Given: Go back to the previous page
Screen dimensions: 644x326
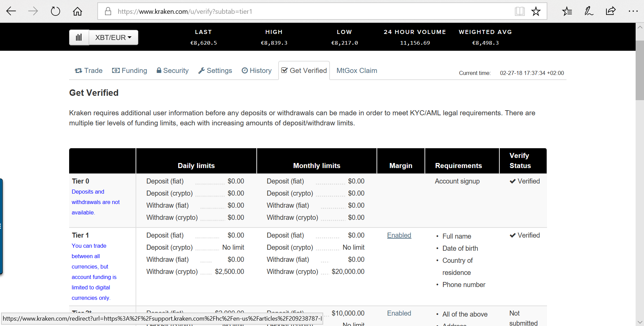Looking at the screenshot, I should [x=11, y=11].
